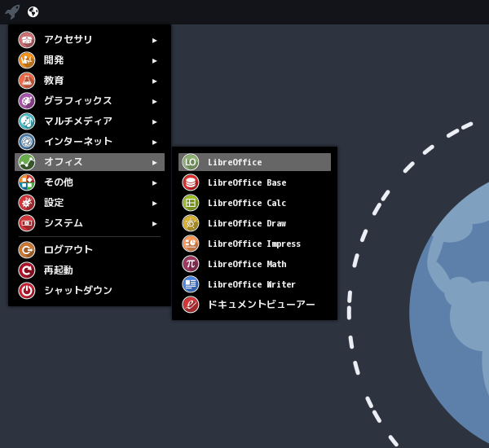Click the ログアウト orange arrow icon
The image size is (489, 448).
tap(27, 250)
